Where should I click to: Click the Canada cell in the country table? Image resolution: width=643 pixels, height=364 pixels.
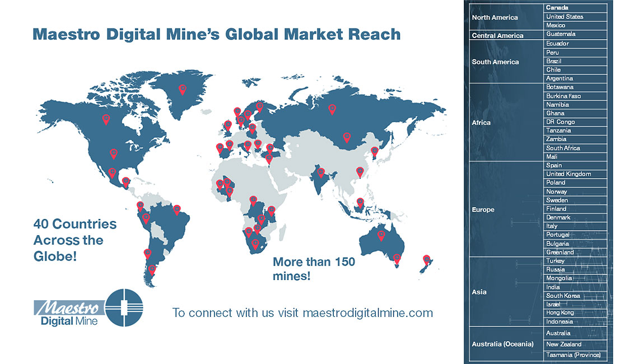575,8
